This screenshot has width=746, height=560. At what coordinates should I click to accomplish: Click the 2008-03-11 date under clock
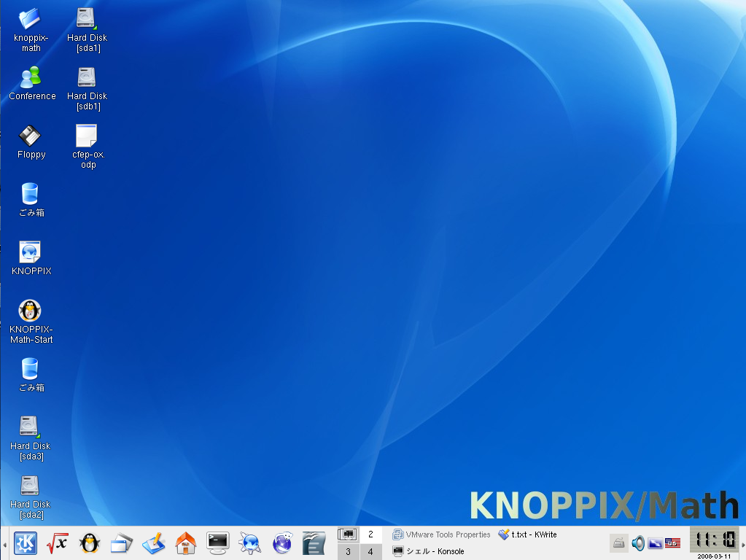[714, 556]
